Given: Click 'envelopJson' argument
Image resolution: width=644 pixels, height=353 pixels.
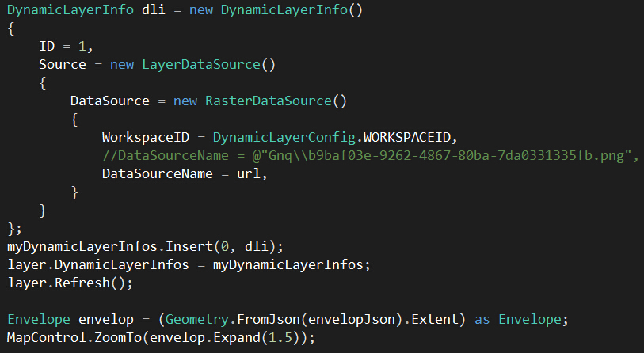Looking at the screenshot, I should click(351, 319).
